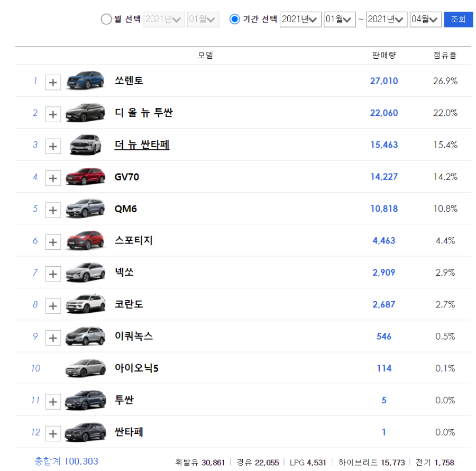Select the 월 선택 radio button
Screen dimensions: 476x471
tap(106, 19)
